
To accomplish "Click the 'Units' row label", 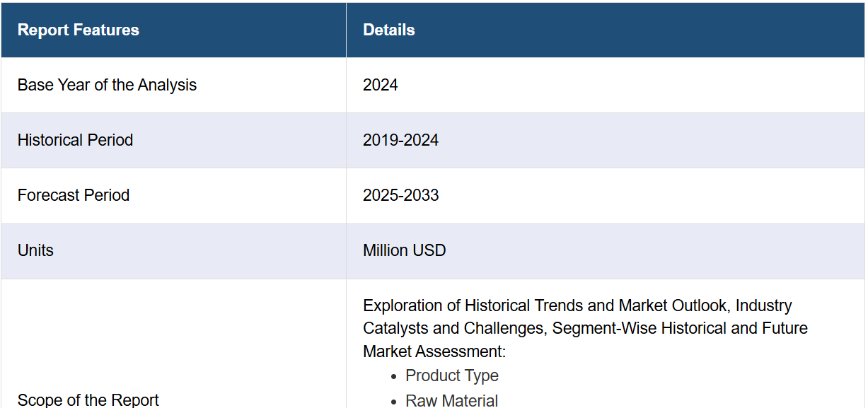I will click(35, 250).
